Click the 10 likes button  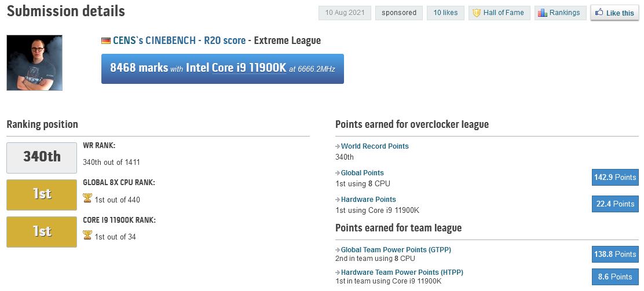[x=445, y=13]
